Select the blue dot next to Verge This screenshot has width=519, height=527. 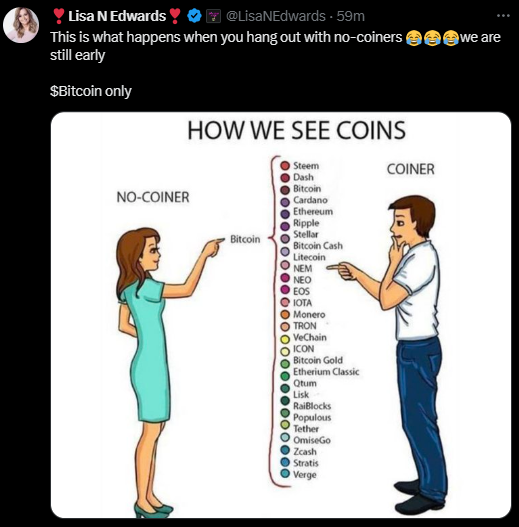coord(285,473)
